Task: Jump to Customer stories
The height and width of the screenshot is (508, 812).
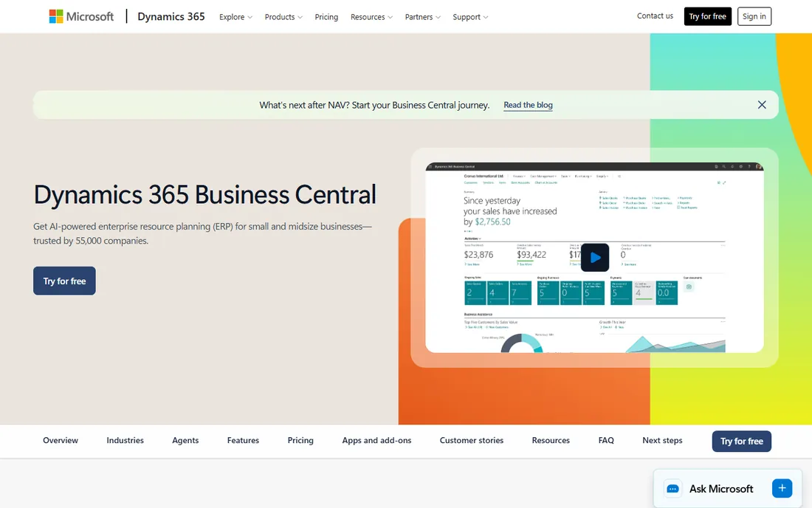Action: [471, 440]
